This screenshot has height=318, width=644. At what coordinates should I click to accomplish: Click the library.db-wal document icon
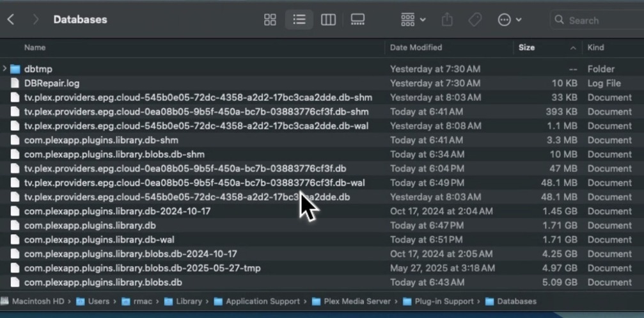(x=15, y=239)
